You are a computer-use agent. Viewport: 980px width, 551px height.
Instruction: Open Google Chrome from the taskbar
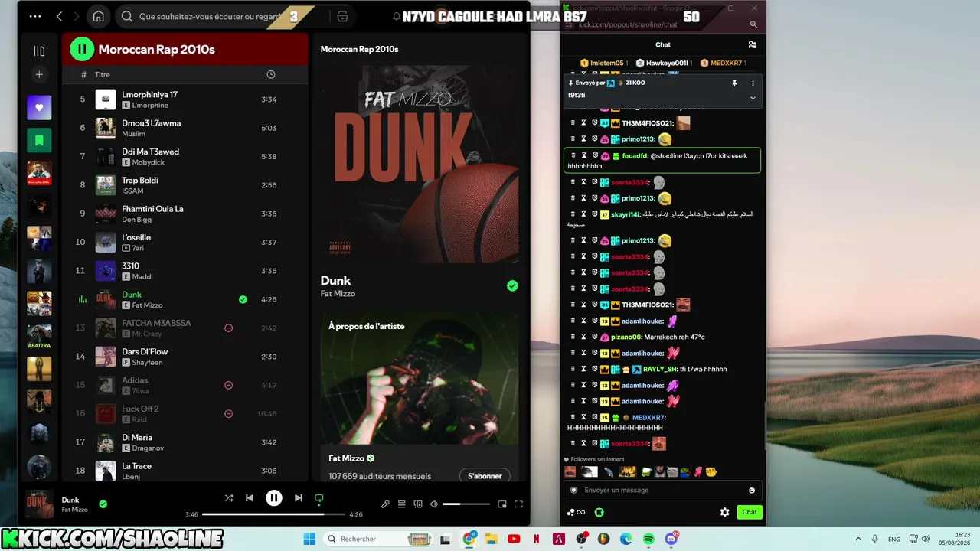[x=469, y=539]
